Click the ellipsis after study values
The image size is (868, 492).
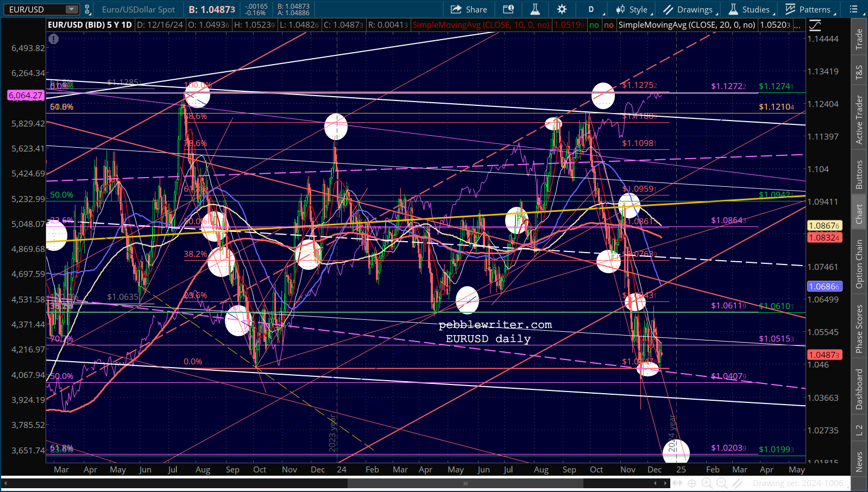pos(797,25)
